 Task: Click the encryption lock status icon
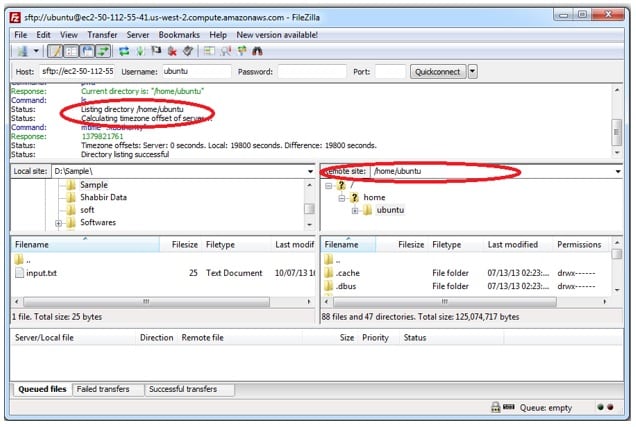click(495, 408)
